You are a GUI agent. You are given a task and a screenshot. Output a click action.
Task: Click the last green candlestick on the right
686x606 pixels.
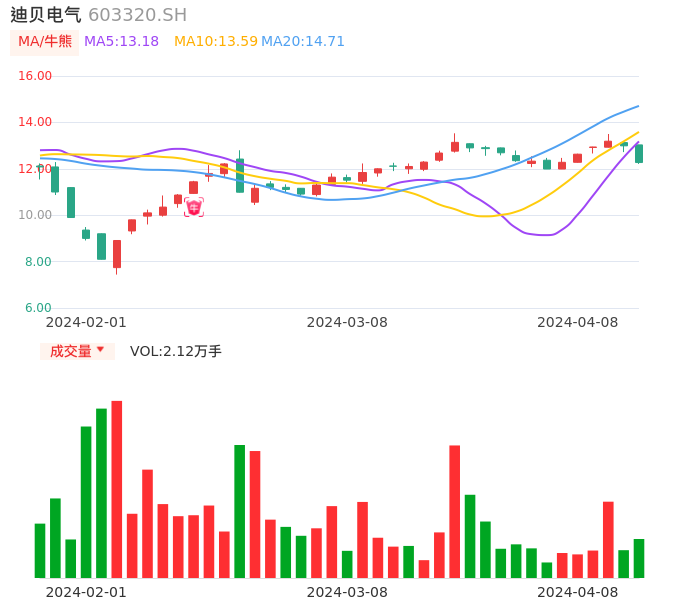(639, 153)
